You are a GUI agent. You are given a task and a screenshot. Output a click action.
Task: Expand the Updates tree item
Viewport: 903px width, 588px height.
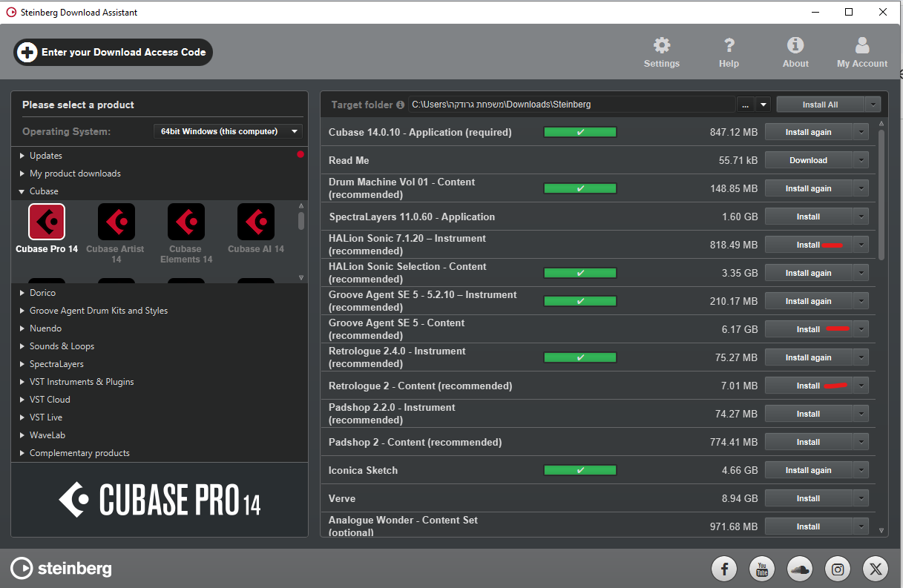click(x=22, y=156)
